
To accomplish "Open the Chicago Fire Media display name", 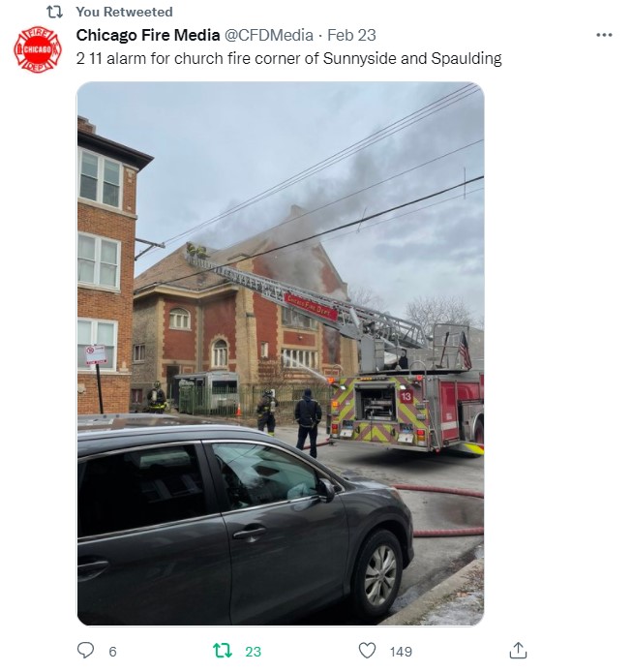I will pyautogui.click(x=148, y=35).
